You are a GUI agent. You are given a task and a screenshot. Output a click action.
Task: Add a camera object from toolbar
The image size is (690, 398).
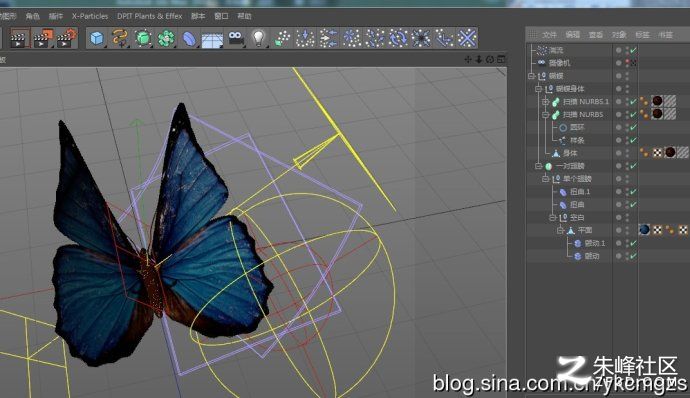tap(235, 38)
